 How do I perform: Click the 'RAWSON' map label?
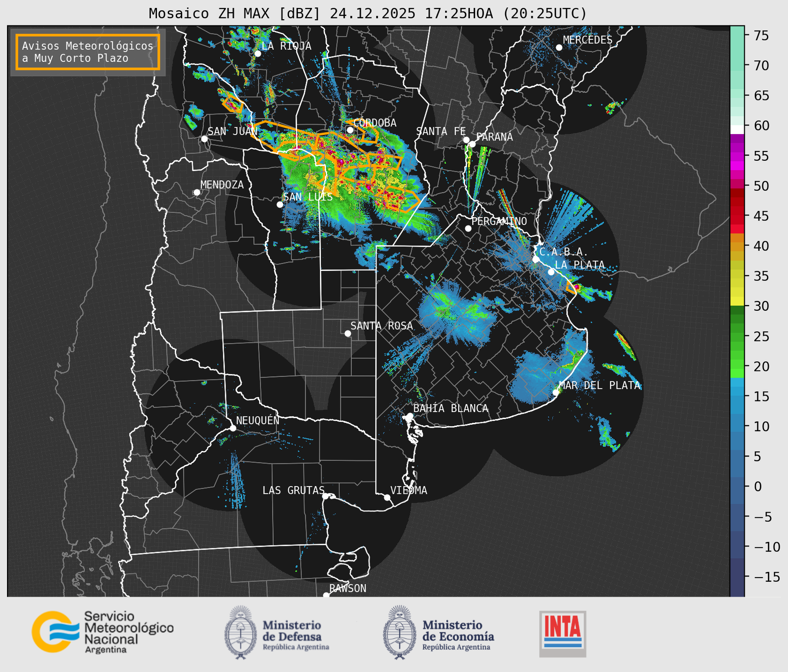[348, 588]
